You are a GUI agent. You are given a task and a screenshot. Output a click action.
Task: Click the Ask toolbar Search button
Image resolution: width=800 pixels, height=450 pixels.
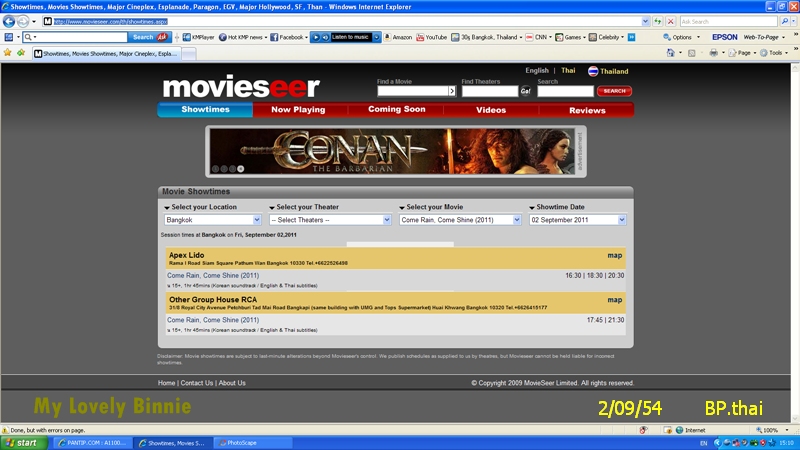(149, 37)
